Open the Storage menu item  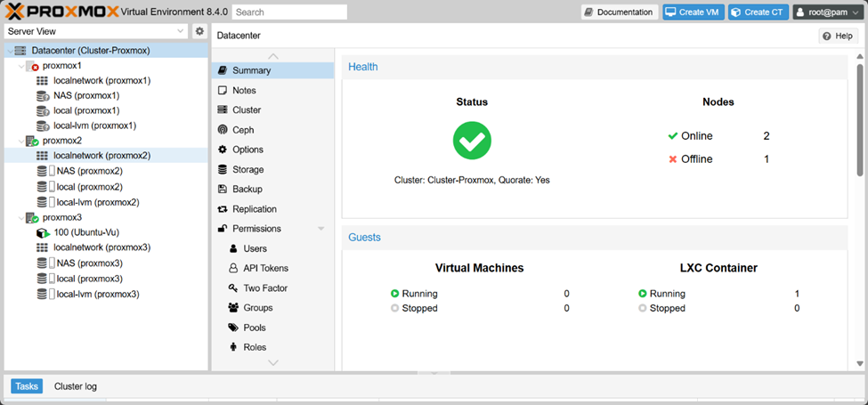(247, 169)
